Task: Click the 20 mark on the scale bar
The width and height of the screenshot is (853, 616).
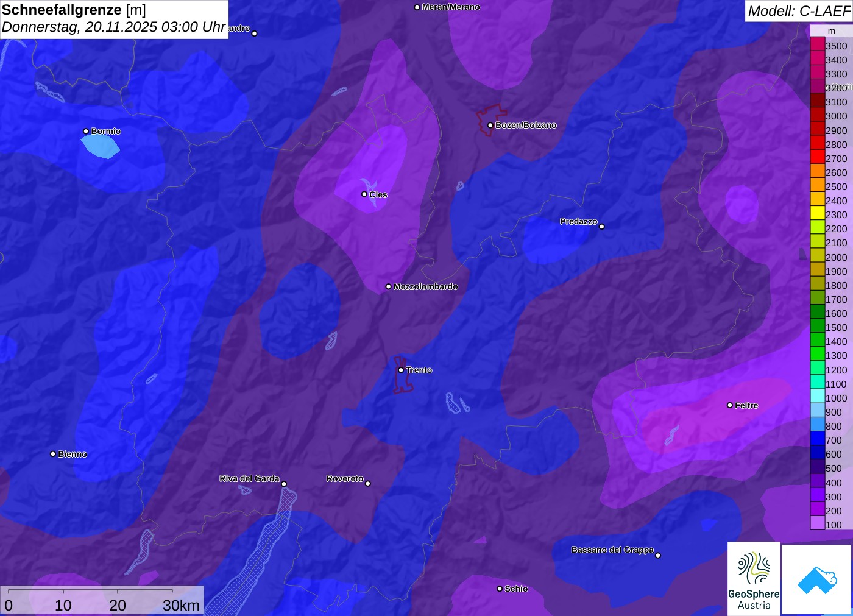Action: [118, 605]
